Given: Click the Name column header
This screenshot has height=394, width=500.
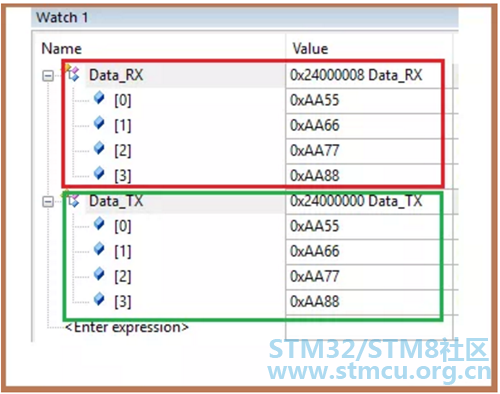Looking at the screenshot, I should point(61,49).
